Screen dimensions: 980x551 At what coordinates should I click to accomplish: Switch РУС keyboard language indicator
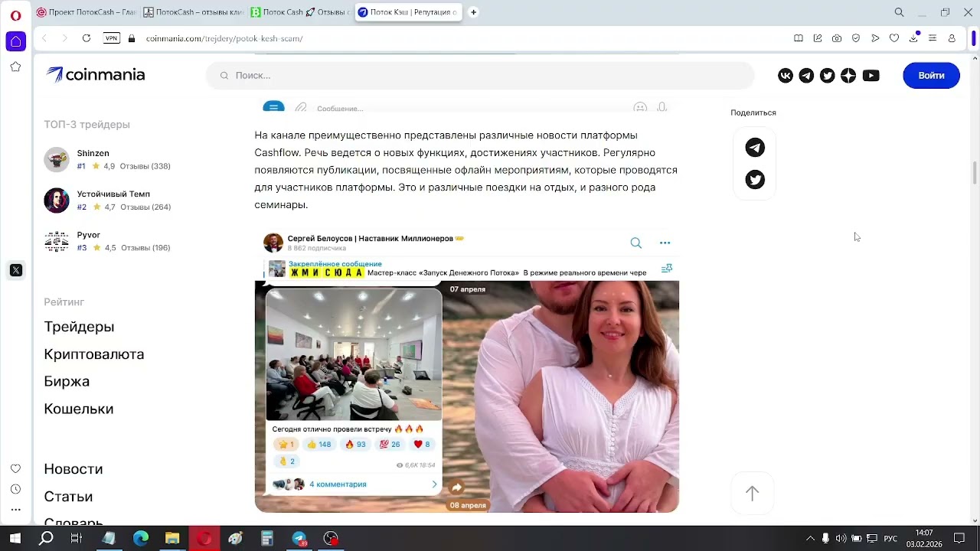pyautogui.click(x=890, y=539)
